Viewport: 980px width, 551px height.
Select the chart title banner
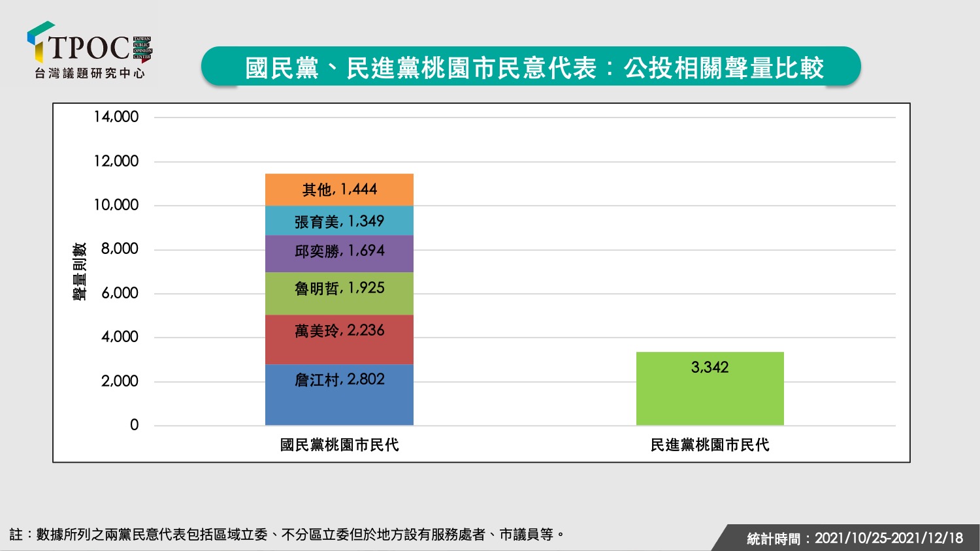531,67
